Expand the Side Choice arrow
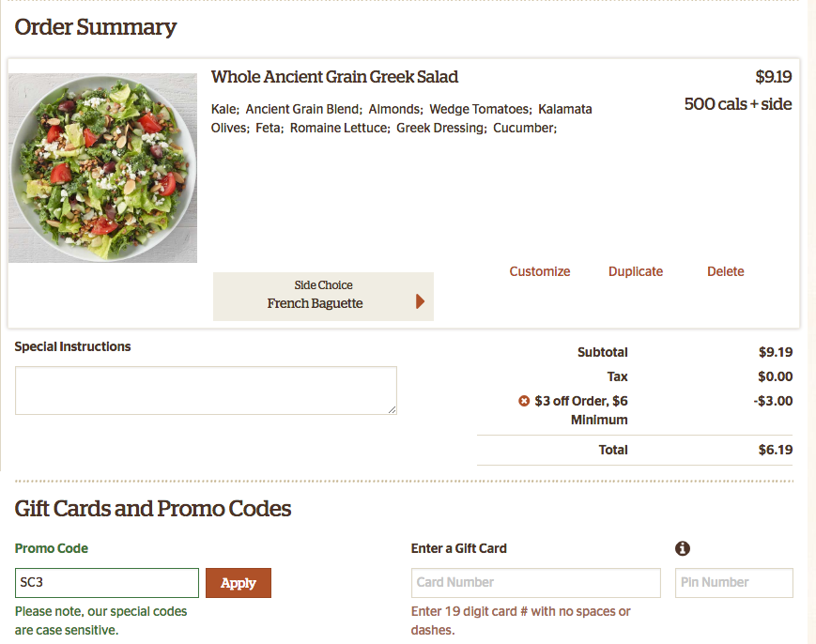This screenshot has width=816, height=644. click(421, 301)
